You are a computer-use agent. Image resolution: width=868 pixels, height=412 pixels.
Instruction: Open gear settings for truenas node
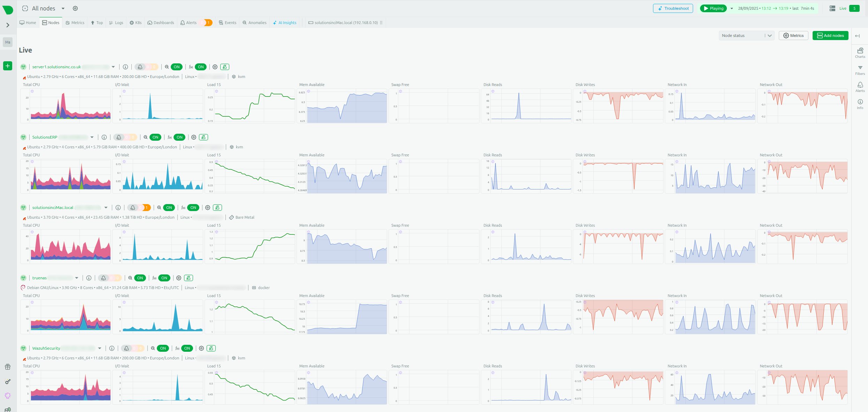179,278
